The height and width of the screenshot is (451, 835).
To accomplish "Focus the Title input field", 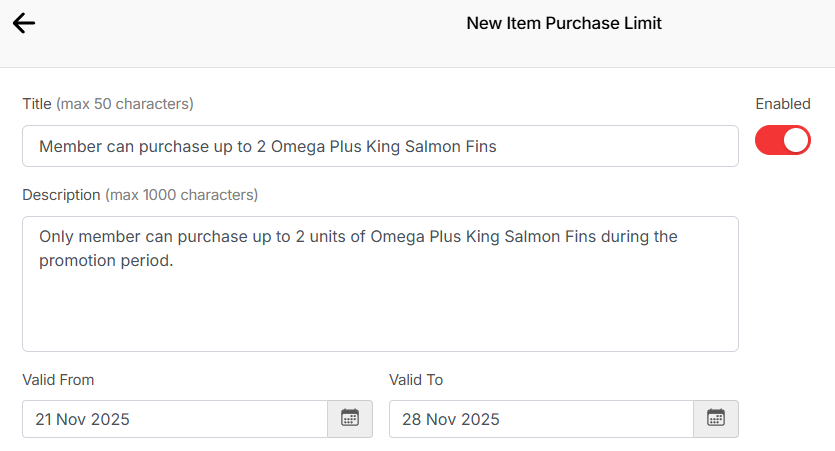I will (380, 146).
